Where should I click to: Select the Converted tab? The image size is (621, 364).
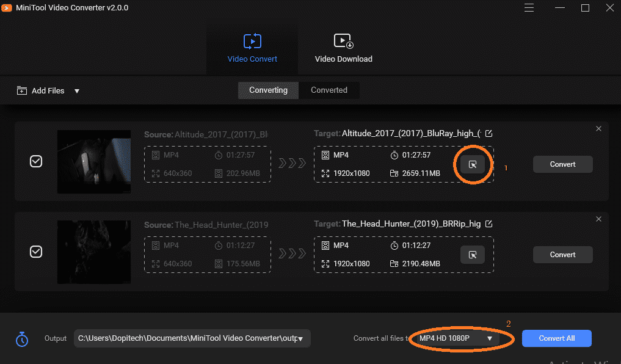click(329, 90)
